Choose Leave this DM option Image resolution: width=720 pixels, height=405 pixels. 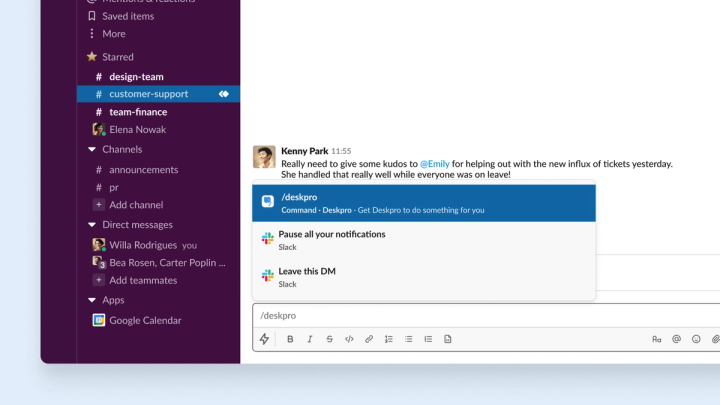(424, 277)
